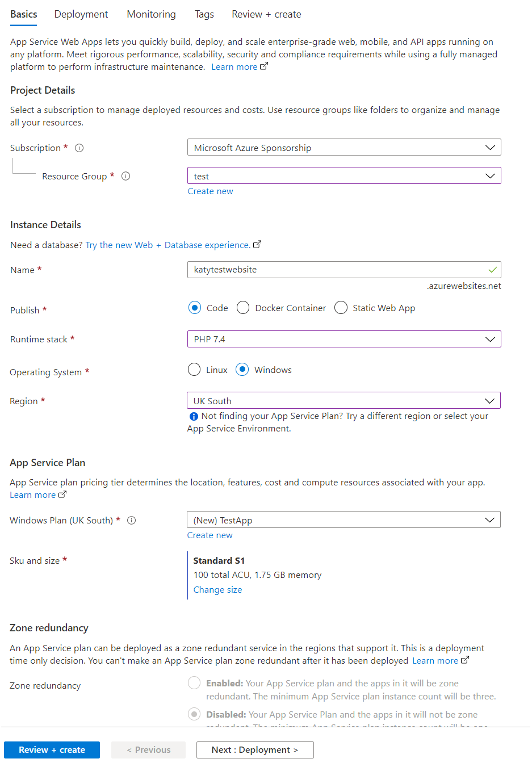This screenshot has height=767, width=532.
Task: Select Code as the publish method
Action: 195,308
